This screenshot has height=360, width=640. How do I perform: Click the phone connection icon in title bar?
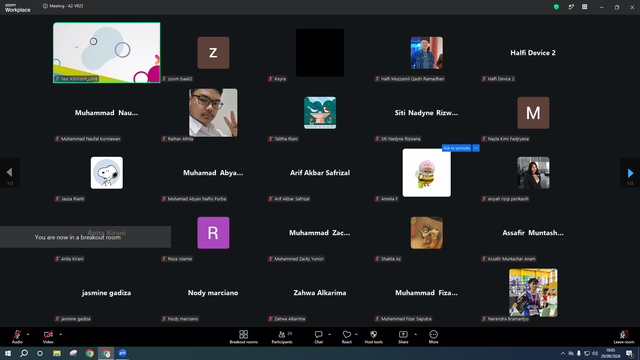571,7
